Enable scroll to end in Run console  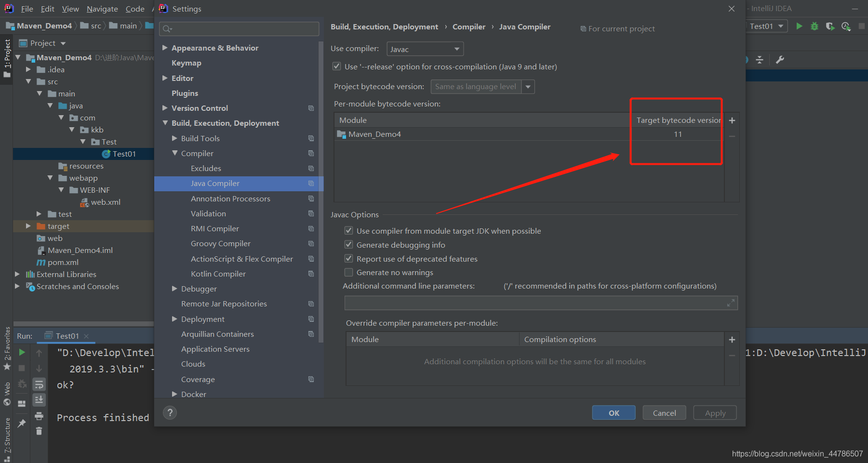point(39,400)
